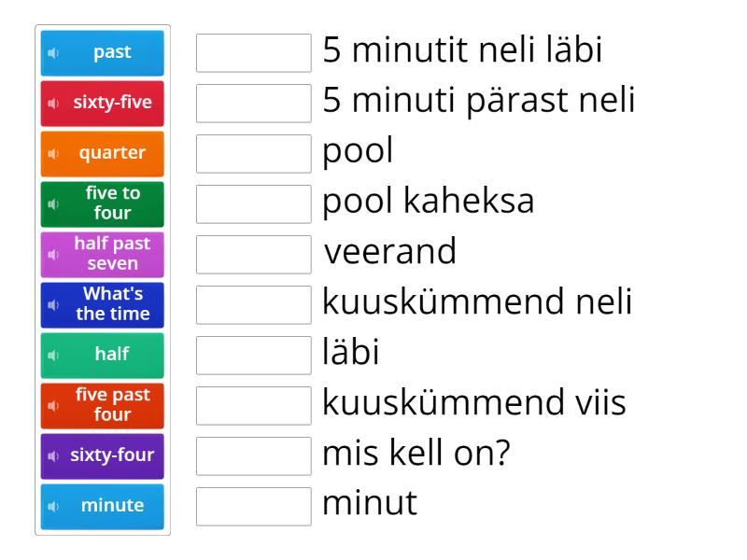Click speaker icon on 'half past seven'

[53, 255]
